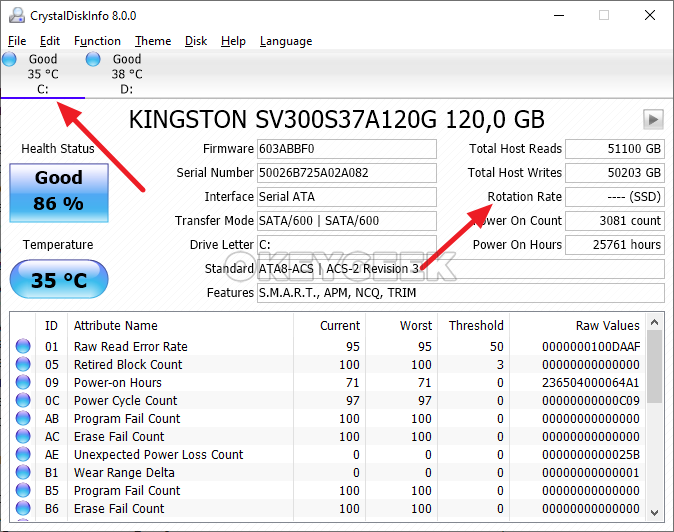Minimize the CrystalDiskInfo window
The width and height of the screenshot is (674, 532).
point(559,15)
